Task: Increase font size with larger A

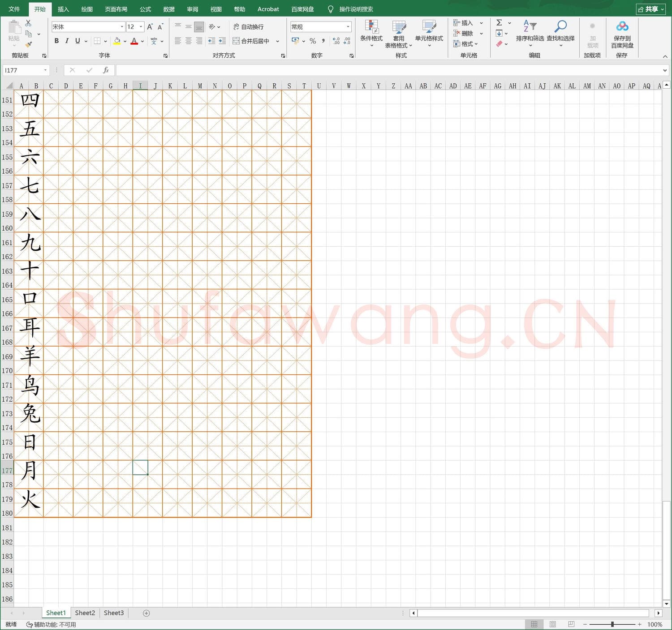Action: coord(150,27)
